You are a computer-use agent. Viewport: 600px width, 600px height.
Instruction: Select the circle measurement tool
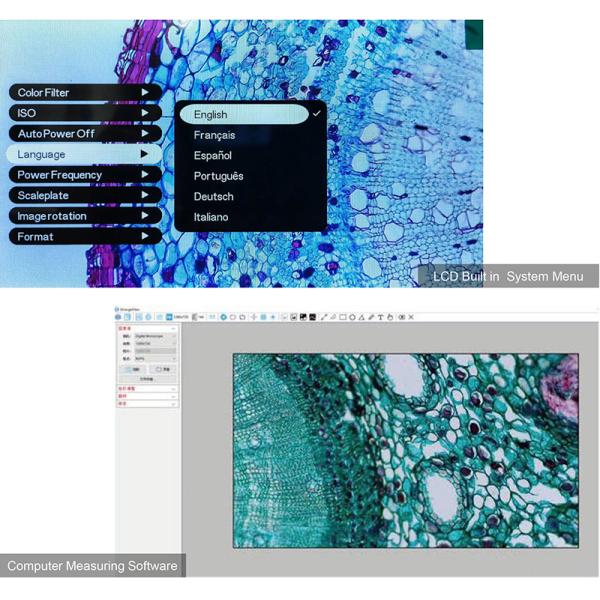click(352, 317)
